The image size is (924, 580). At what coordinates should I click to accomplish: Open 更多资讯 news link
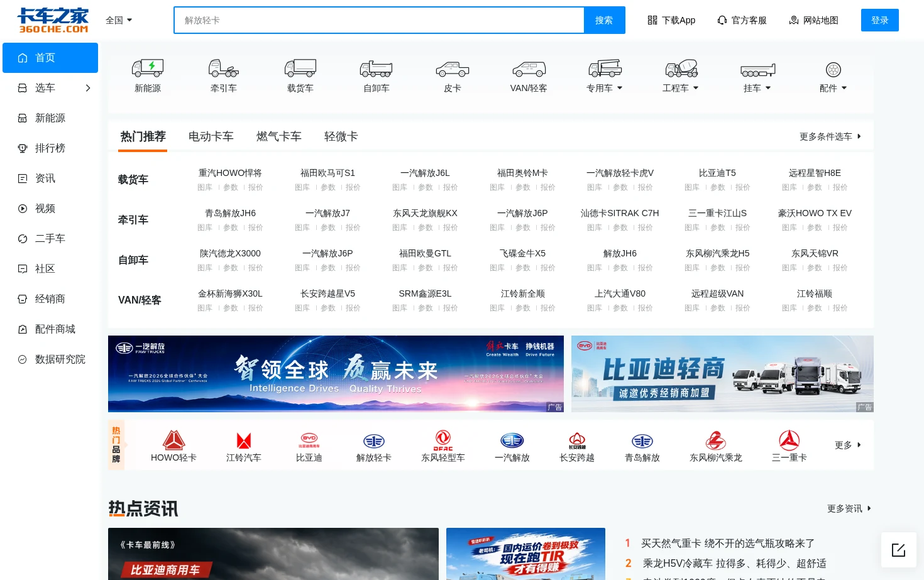(x=849, y=508)
